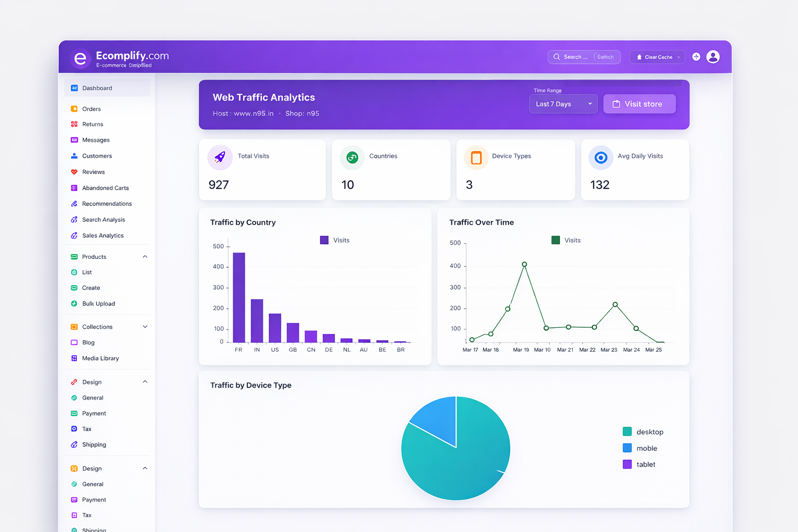Select the Bulk Upload icon
Viewport: 798px width, 532px height.
74,303
